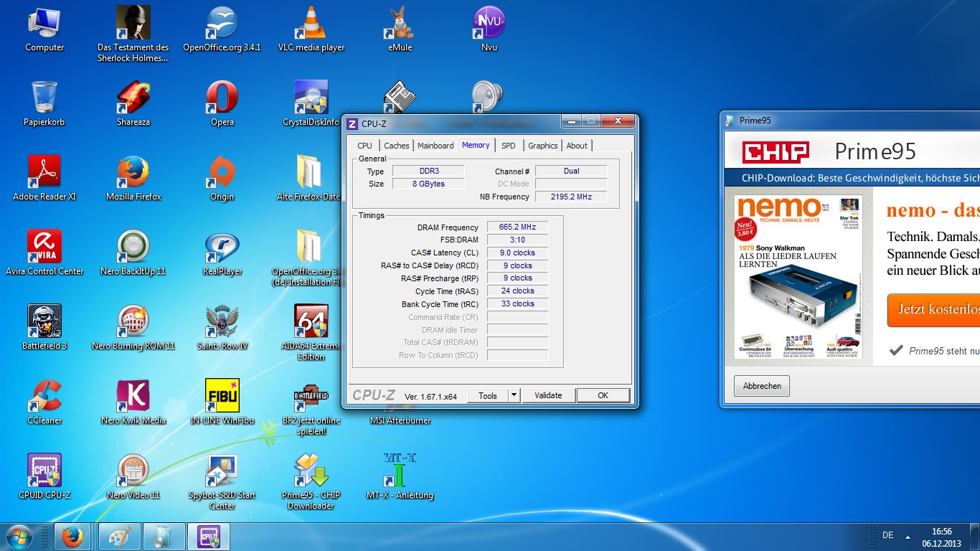The width and height of the screenshot is (980, 551).
Task: Click the Cycle Time value 24 clocks
Action: pos(517,291)
